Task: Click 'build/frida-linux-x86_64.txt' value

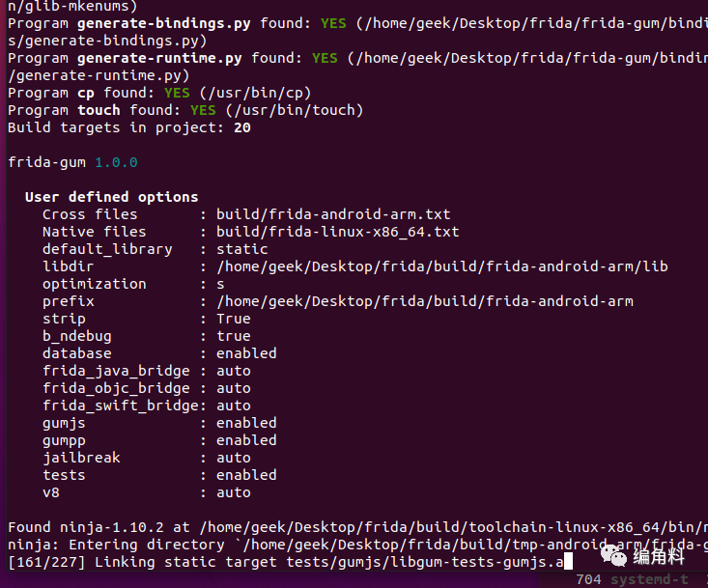Action: click(338, 232)
